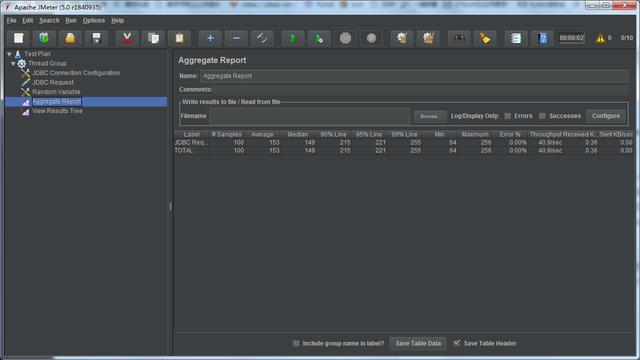This screenshot has height=360, width=640.
Task: Select the JDBC Request tree item label
Action: (53, 82)
